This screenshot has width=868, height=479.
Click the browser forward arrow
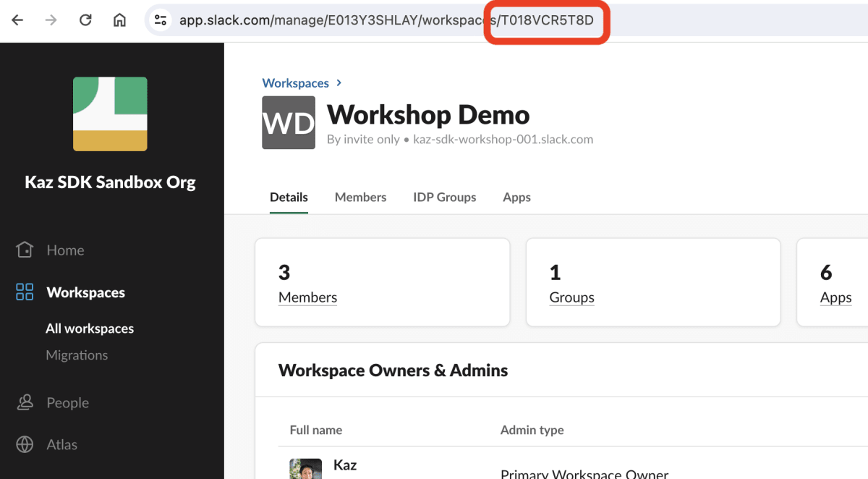51,20
